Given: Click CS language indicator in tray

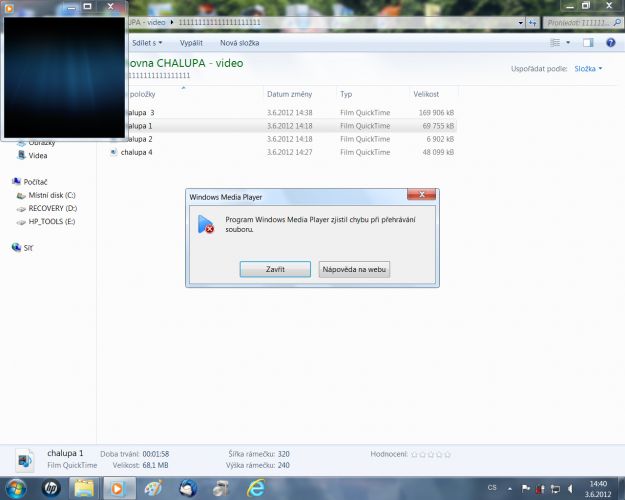Looking at the screenshot, I should pyautogui.click(x=492, y=488).
